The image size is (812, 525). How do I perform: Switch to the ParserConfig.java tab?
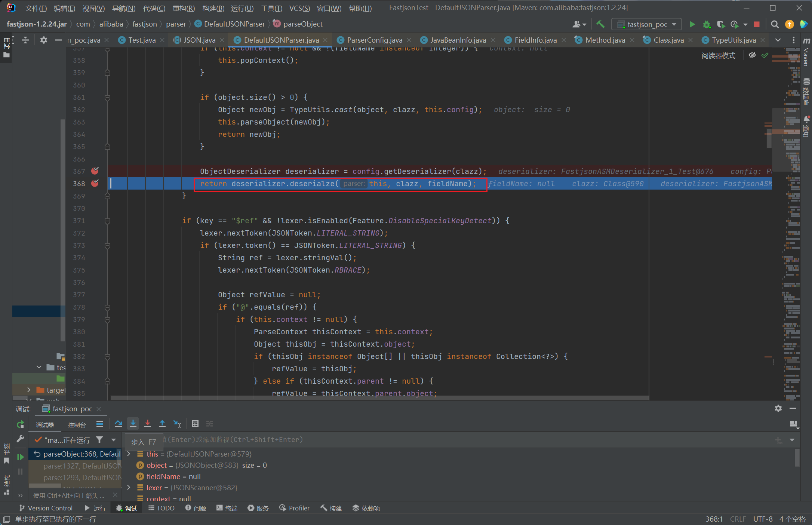(374, 40)
